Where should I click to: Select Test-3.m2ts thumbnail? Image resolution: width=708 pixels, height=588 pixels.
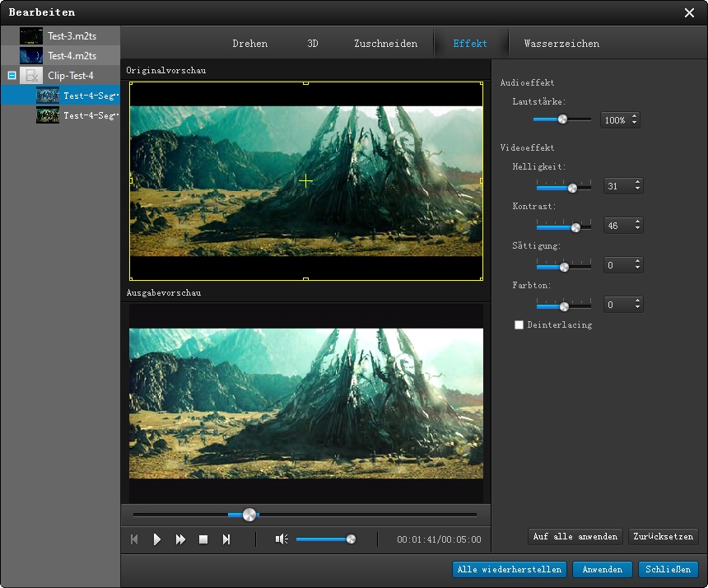[31, 35]
